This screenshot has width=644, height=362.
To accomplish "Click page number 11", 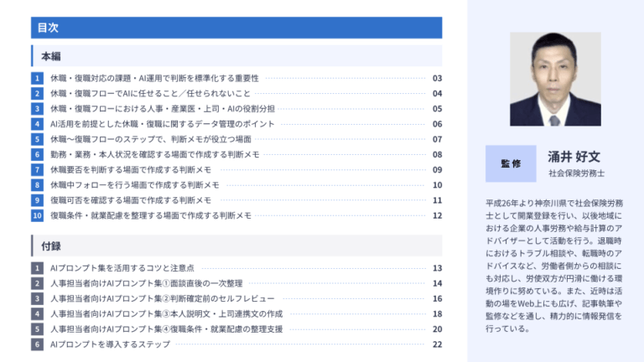I will 437,200.
